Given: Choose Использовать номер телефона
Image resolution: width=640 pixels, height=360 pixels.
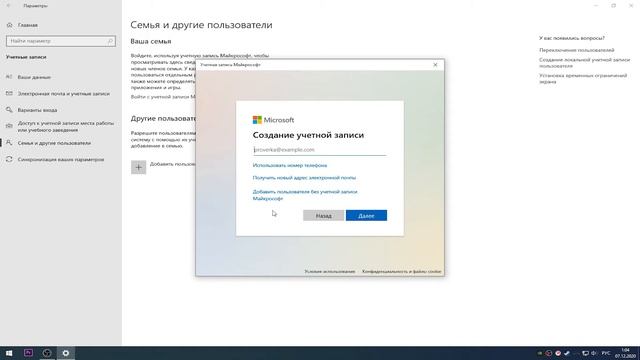Looking at the screenshot, I should 290,166.
